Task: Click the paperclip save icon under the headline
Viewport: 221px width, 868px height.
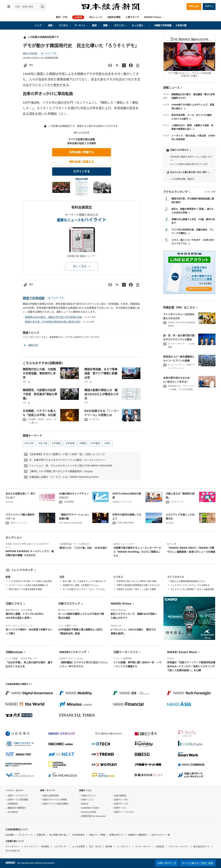Action: [x=25, y=65]
